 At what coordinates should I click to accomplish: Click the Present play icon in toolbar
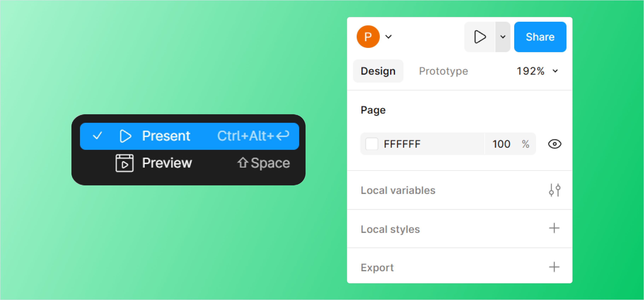pos(480,37)
